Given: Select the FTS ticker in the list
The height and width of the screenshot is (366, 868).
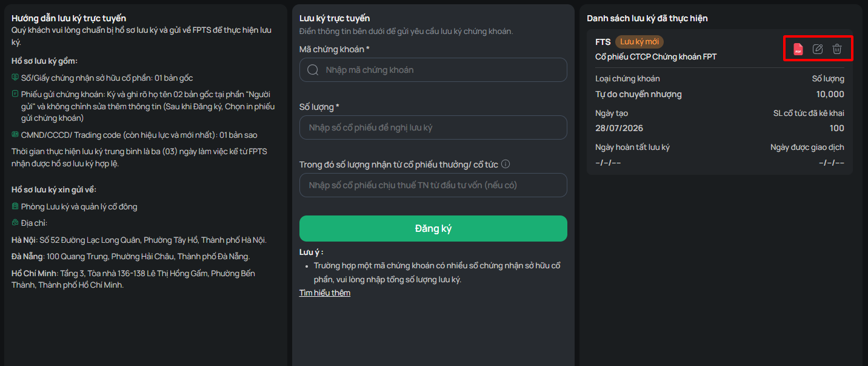Looking at the screenshot, I should (603, 42).
